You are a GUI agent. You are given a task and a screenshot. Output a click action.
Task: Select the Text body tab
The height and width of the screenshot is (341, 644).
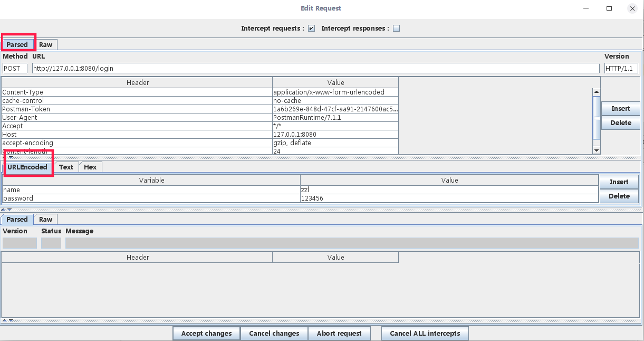tap(66, 167)
